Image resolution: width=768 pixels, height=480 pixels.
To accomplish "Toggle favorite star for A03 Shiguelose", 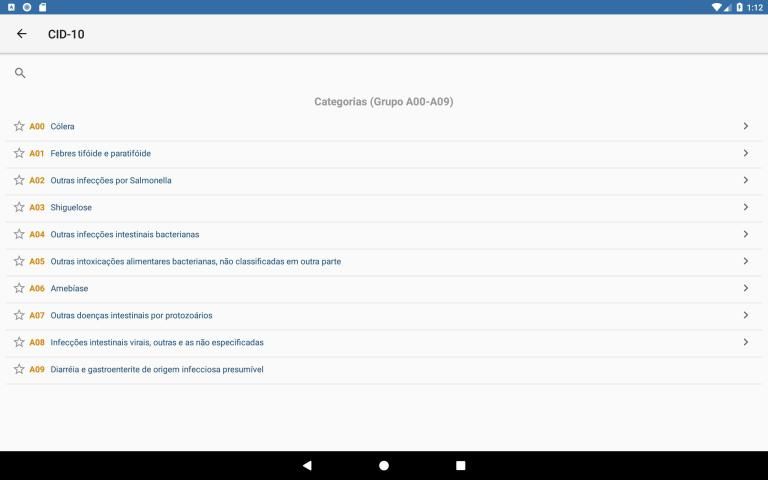I will click(x=19, y=207).
